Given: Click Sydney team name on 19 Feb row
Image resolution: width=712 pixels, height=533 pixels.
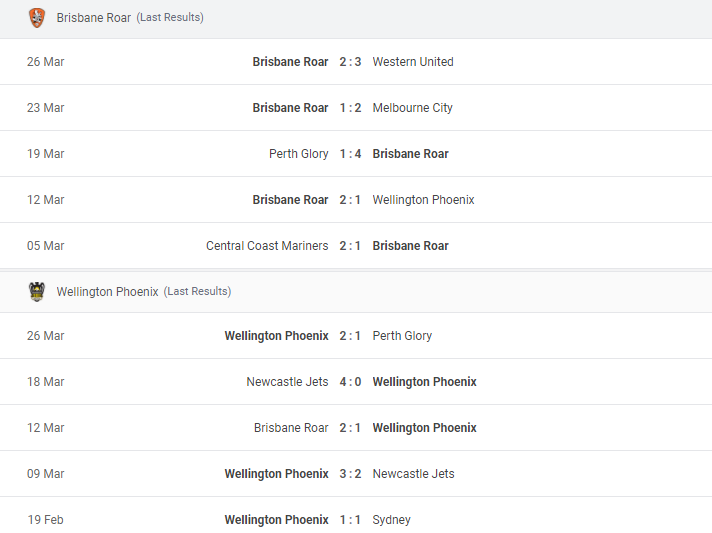Looking at the screenshot, I should coord(391,520).
